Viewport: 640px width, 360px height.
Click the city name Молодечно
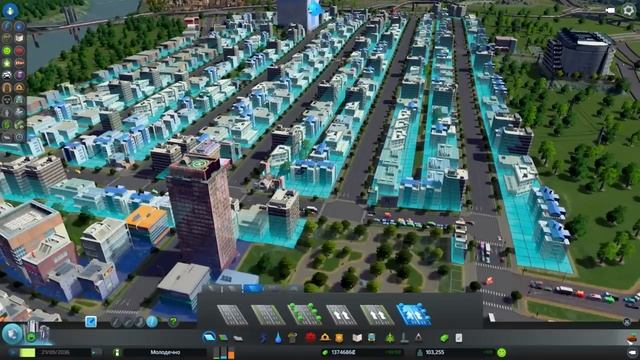coord(165,352)
